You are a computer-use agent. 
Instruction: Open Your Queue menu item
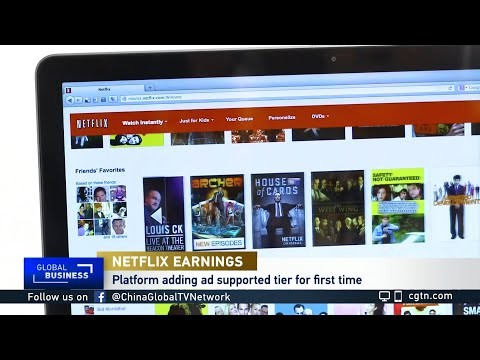tap(239, 119)
